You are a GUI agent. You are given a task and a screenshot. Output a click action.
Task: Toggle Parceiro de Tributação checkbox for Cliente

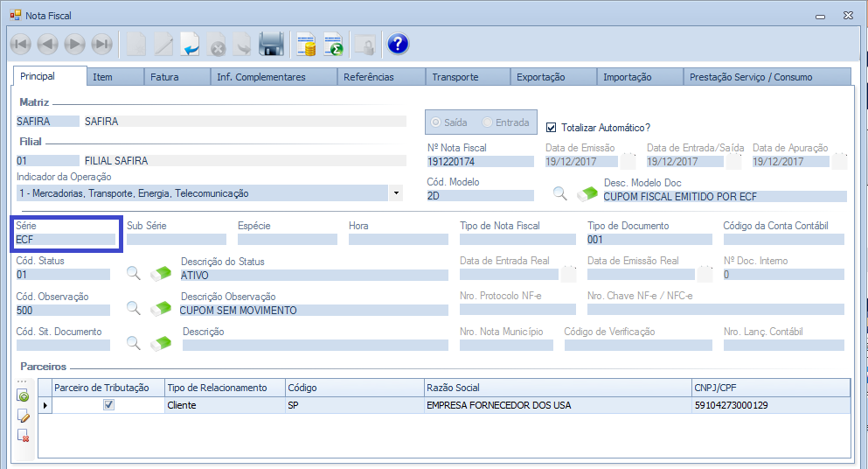click(108, 405)
